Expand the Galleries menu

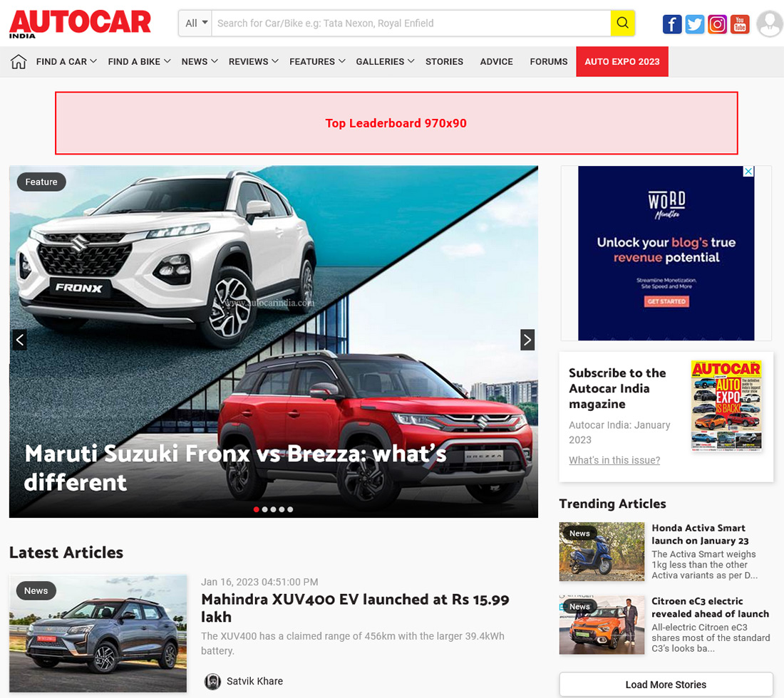pyautogui.click(x=385, y=61)
